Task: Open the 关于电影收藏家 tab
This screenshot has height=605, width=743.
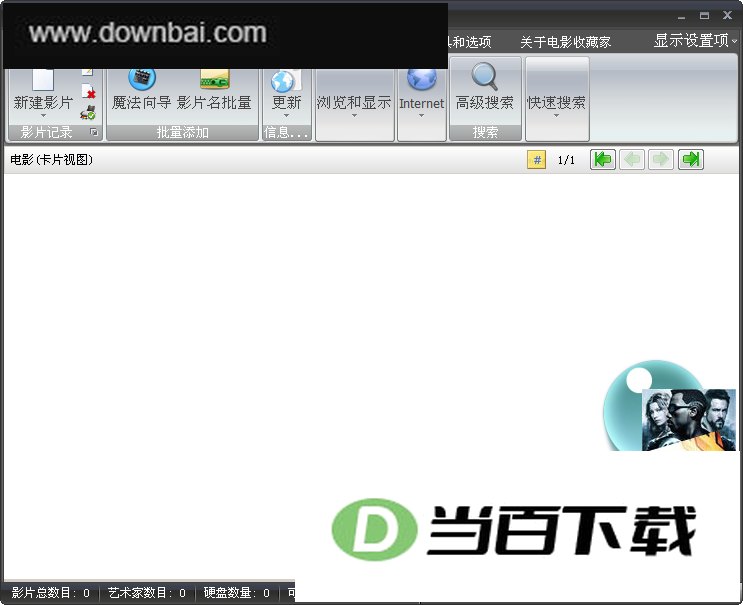Action: coord(566,42)
